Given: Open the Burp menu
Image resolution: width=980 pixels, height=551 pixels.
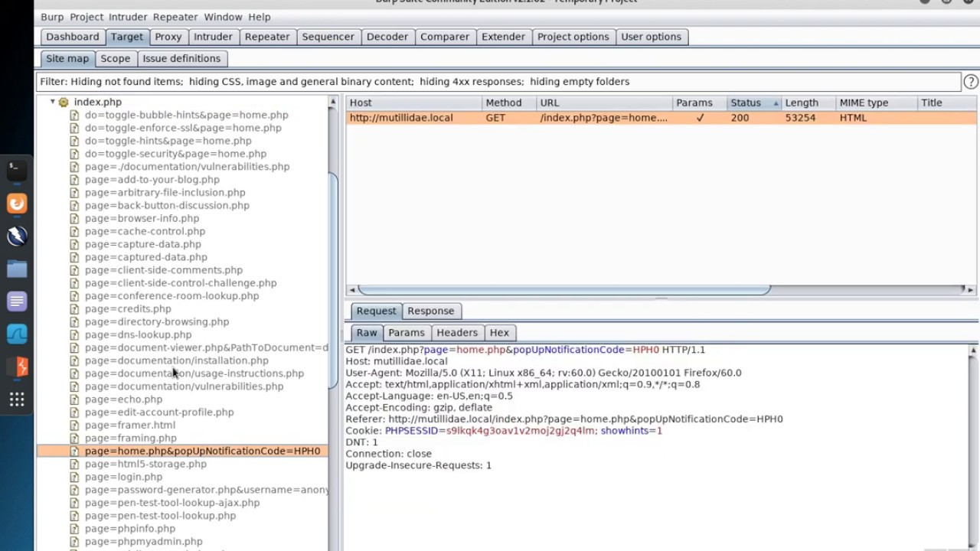Looking at the screenshot, I should click(52, 17).
